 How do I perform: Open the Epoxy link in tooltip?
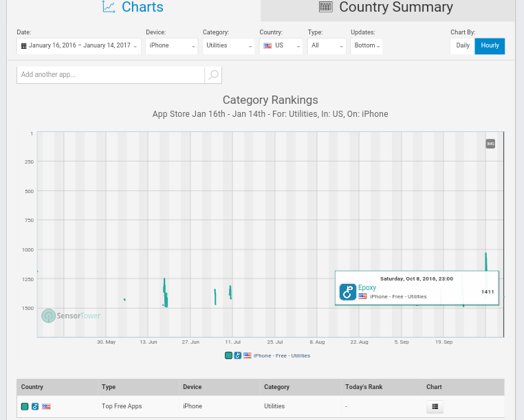click(367, 288)
